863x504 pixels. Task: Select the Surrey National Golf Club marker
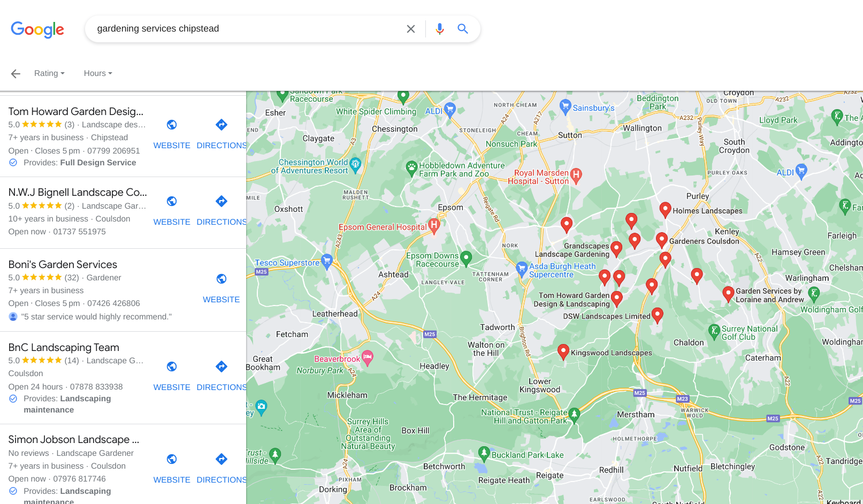pyautogui.click(x=714, y=332)
